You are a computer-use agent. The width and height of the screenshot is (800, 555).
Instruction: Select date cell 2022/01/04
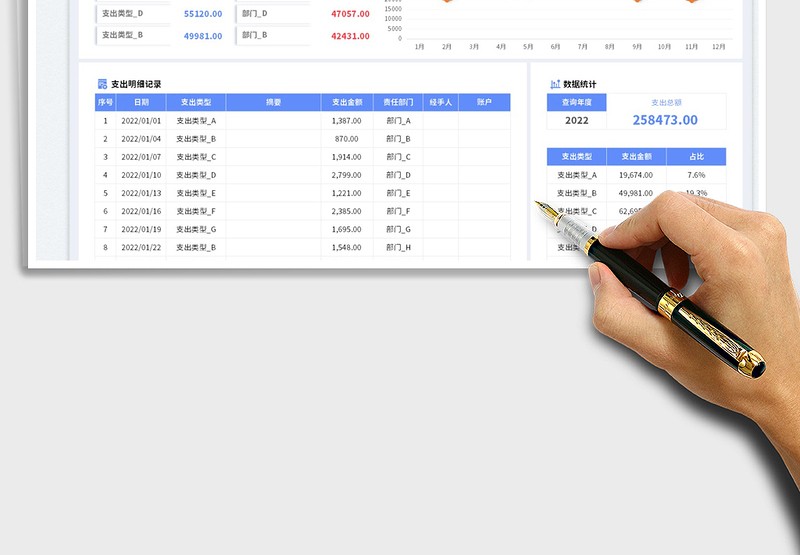pos(141,139)
